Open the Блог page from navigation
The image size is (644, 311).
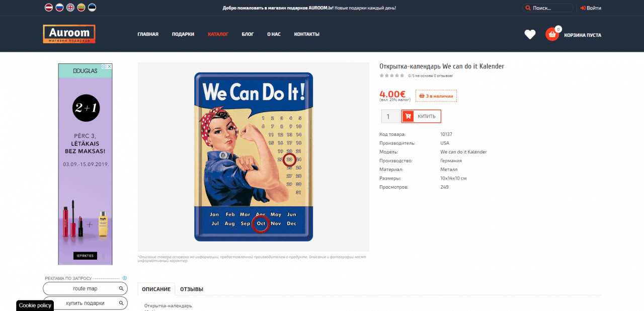click(248, 34)
